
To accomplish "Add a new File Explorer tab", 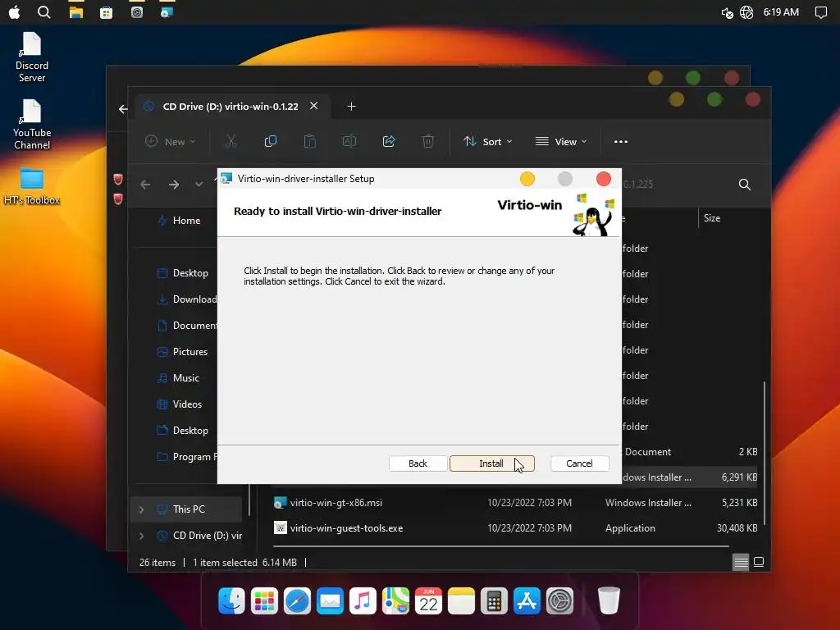I will [351, 106].
